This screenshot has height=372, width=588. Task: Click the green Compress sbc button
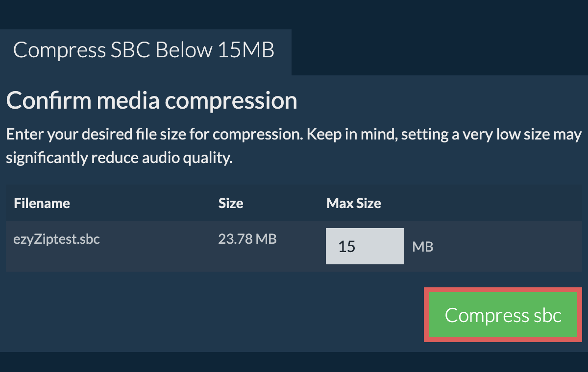coord(503,315)
